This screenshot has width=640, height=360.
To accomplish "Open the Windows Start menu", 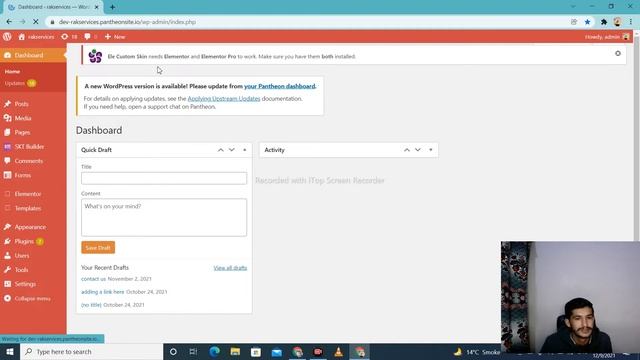I will pyautogui.click(x=10, y=352).
